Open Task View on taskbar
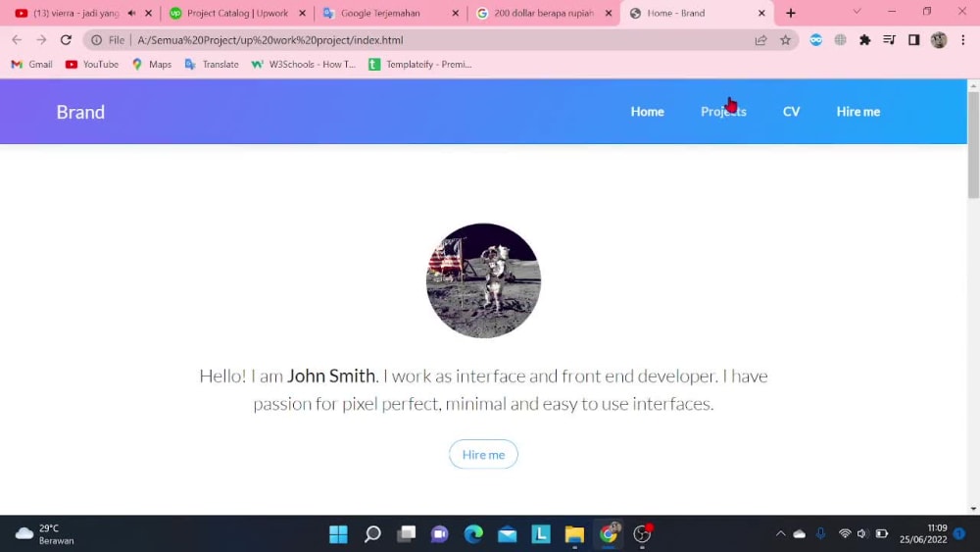Image resolution: width=980 pixels, height=552 pixels. [x=407, y=534]
